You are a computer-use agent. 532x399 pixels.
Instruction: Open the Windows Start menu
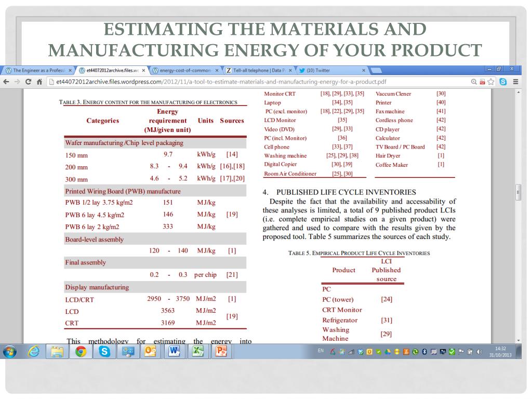point(10,352)
